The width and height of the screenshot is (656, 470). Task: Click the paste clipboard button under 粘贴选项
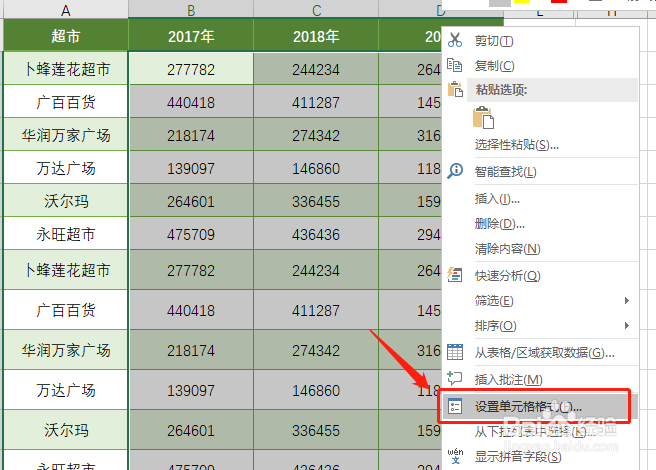point(483,117)
